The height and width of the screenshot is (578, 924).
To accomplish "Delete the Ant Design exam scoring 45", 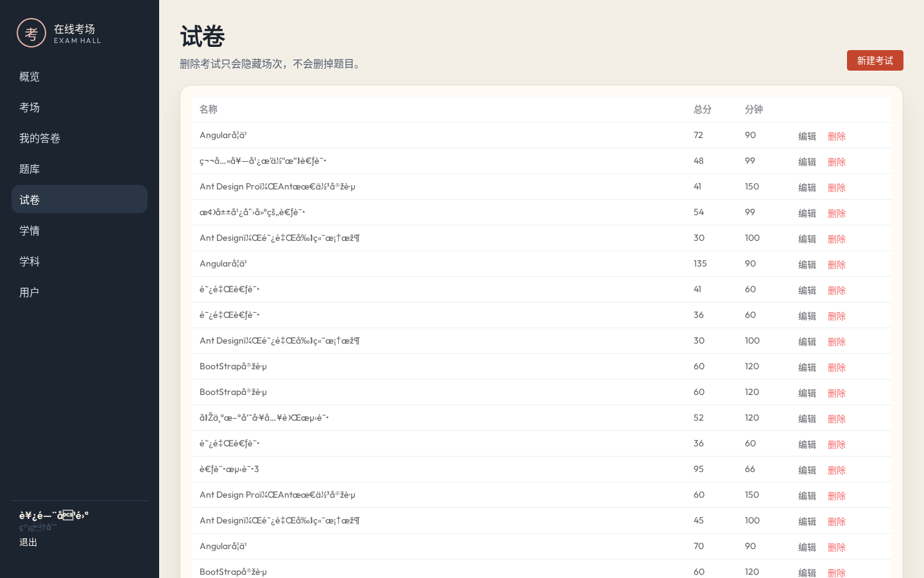I will [837, 521].
